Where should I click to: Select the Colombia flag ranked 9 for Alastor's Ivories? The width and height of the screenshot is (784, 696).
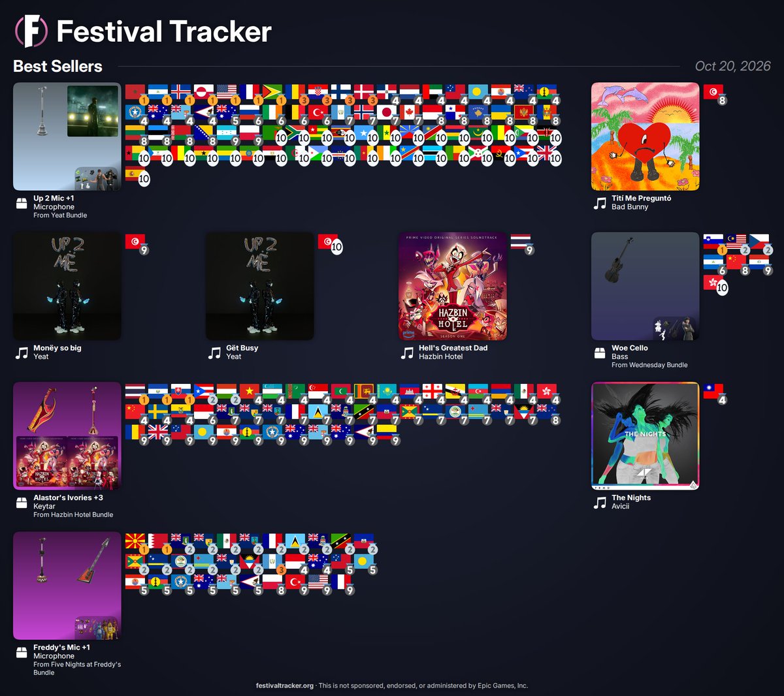pos(387,433)
